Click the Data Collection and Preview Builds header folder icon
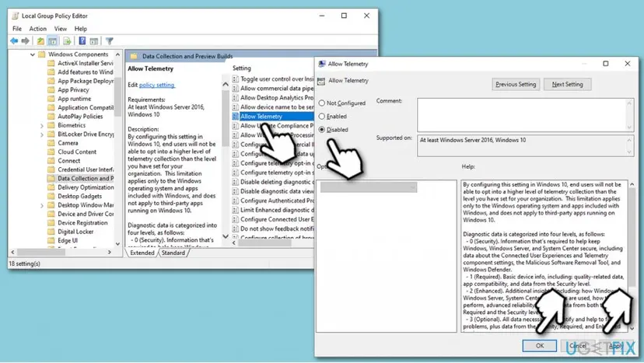 [134, 56]
